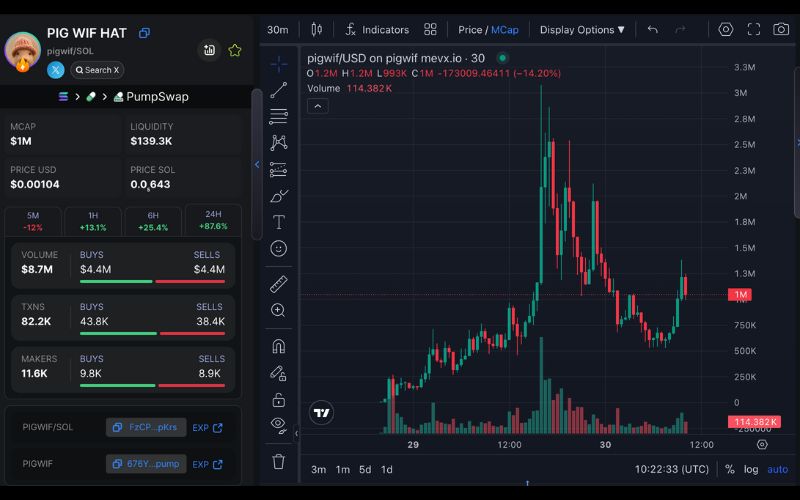Open EXP link for PIGWIF/SOL pair
The width and height of the screenshot is (800, 500).
point(207,428)
